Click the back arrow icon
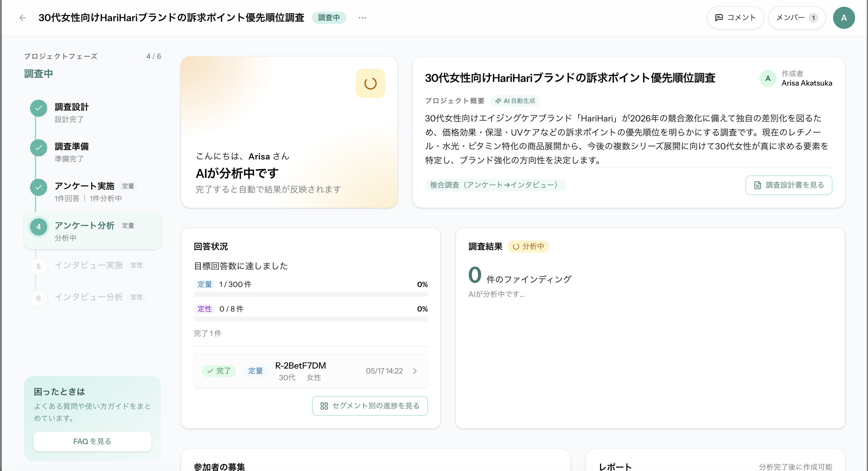 (x=23, y=17)
